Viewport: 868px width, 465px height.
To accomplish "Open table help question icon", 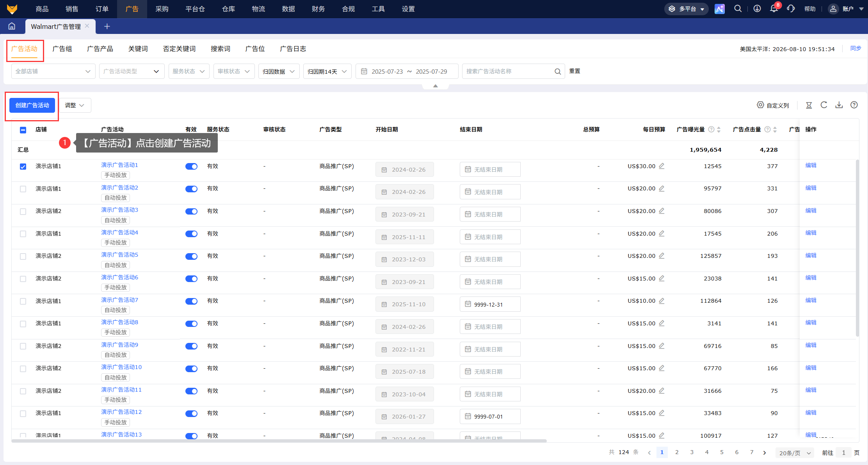I will 854,105.
